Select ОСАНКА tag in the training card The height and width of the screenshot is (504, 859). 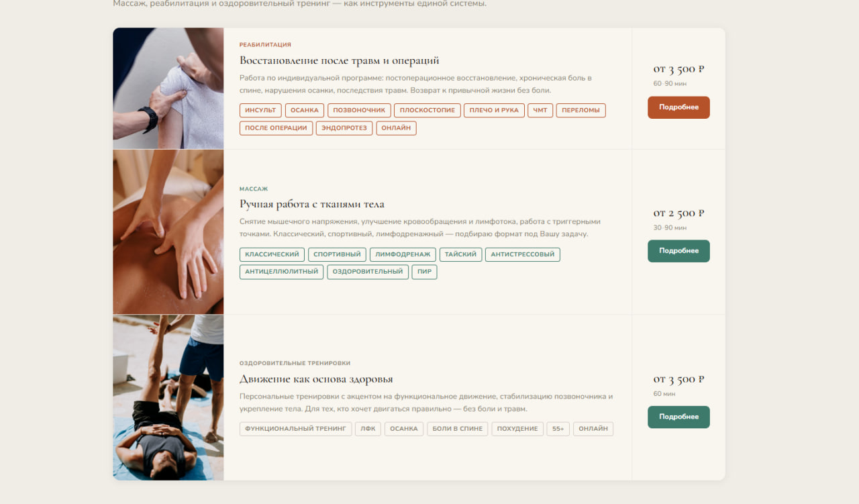[404, 429]
